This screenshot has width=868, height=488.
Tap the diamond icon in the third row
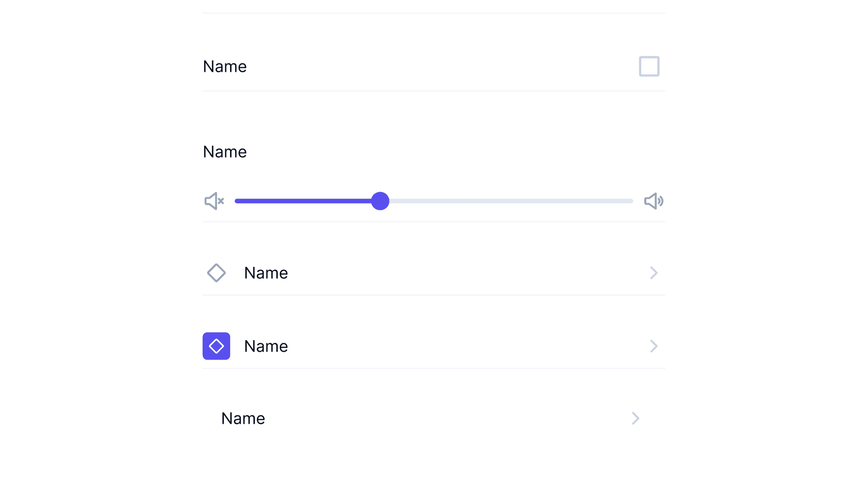[216, 273]
